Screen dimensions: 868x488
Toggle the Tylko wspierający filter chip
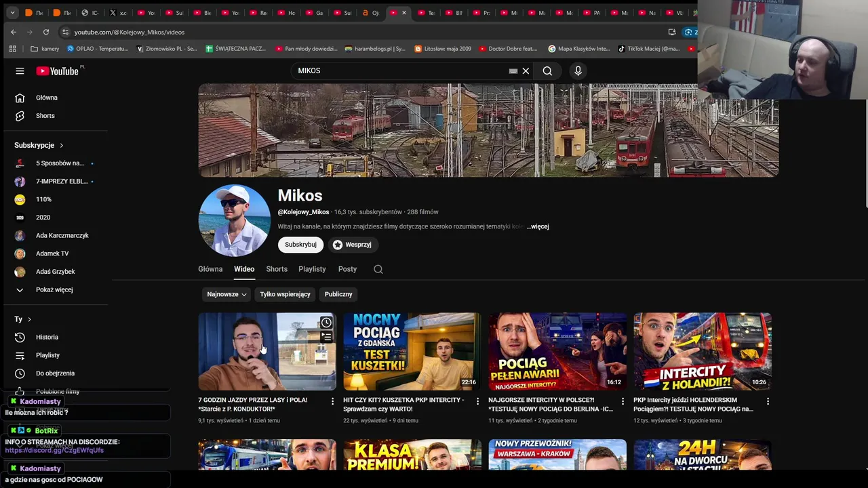(x=285, y=294)
